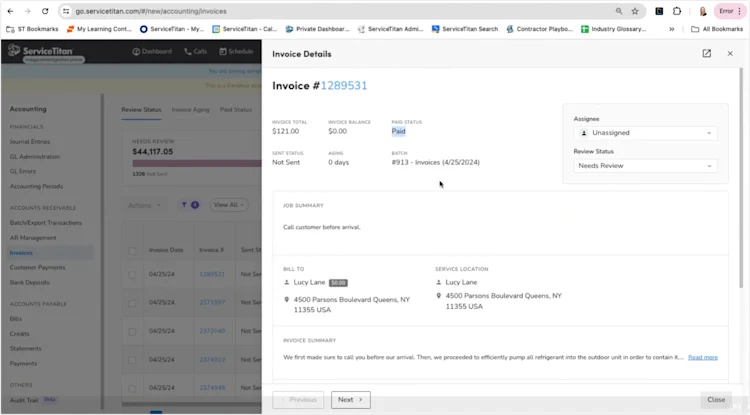Open the browser extensions puzzle icon
This screenshot has height=415, width=750.
pos(677,11)
